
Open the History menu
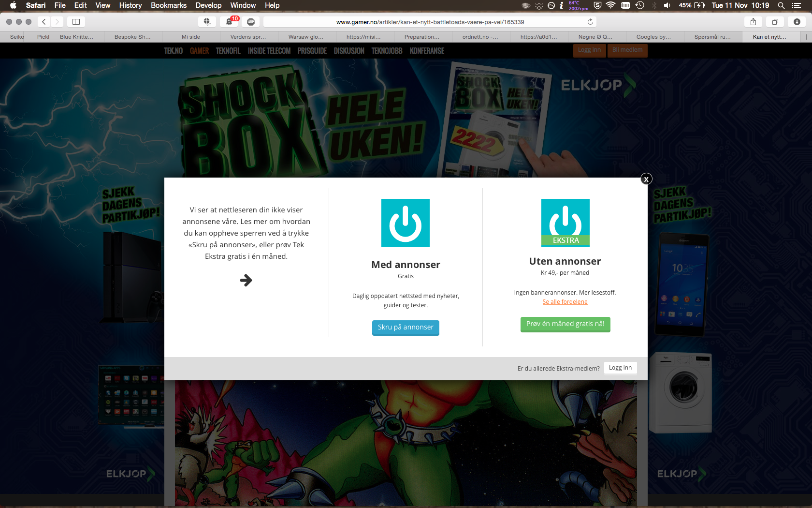[x=130, y=5]
